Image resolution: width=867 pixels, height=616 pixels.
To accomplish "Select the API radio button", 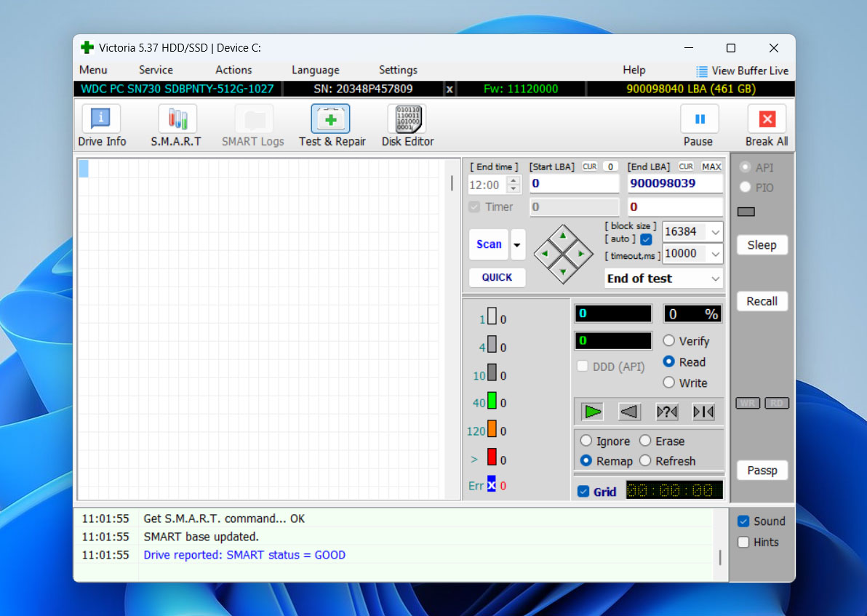I will click(x=746, y=167).
